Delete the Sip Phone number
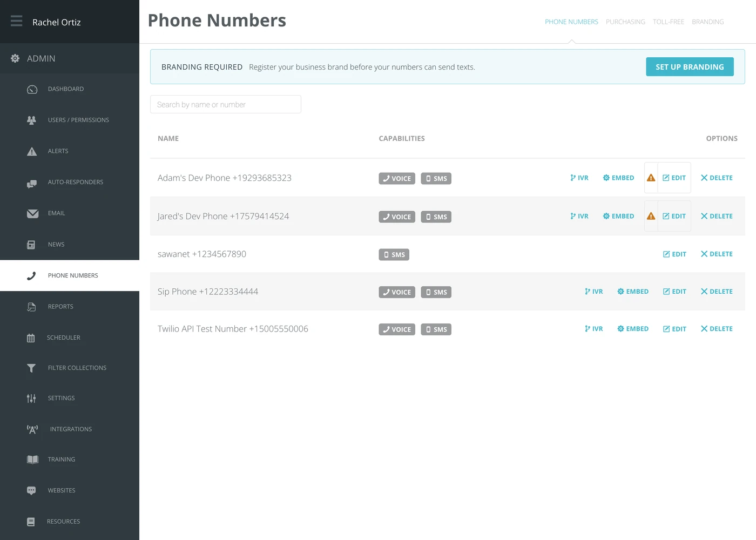 (x=717, y=292)
